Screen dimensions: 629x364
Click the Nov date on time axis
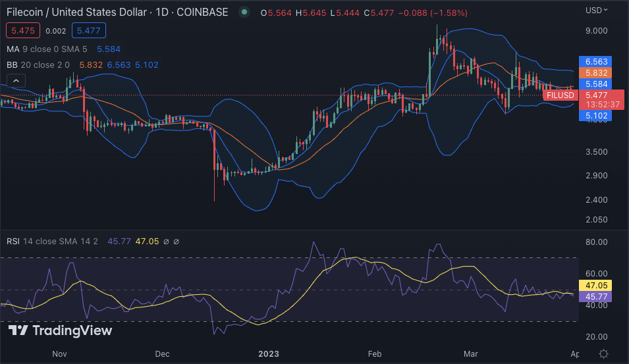click(x=59, y=354)
